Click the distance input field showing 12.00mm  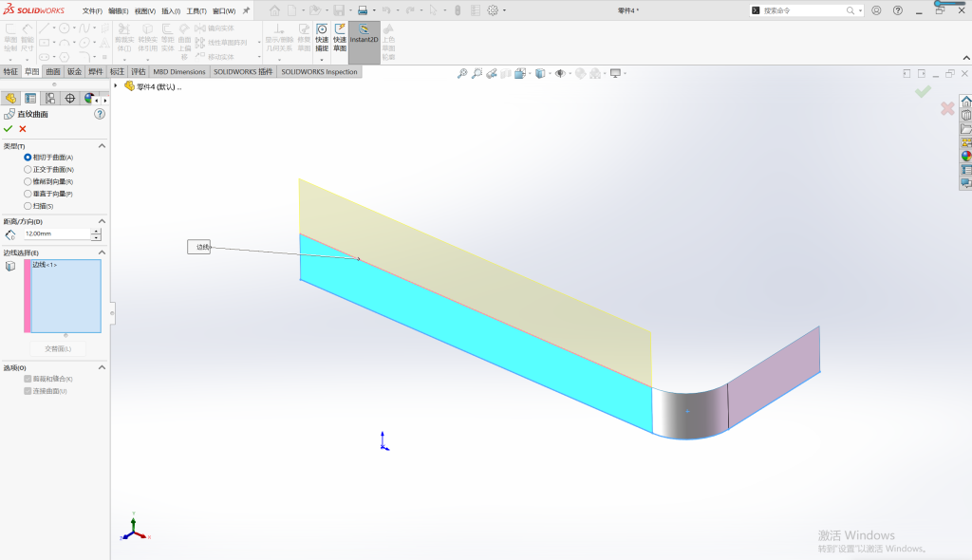[x=57, y=233]
